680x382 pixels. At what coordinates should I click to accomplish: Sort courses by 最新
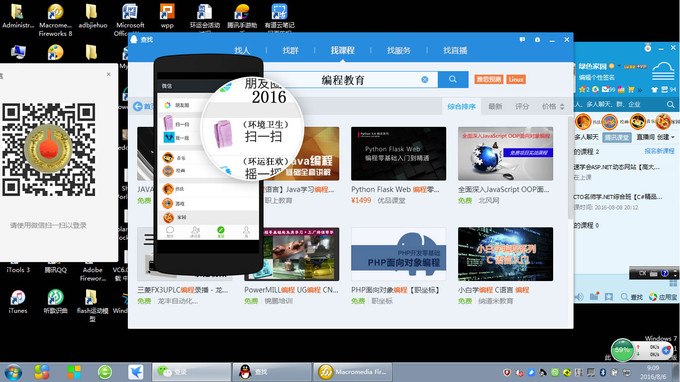[x=495, y=106]
